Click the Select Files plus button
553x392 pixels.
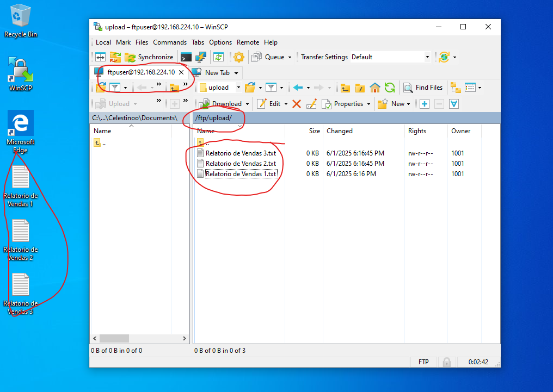click(425, 104)
